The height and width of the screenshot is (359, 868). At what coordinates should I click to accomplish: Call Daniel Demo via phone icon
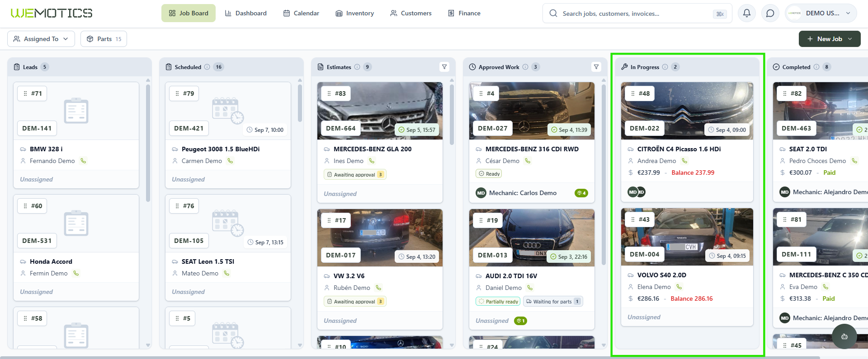[x=530, y=288]
